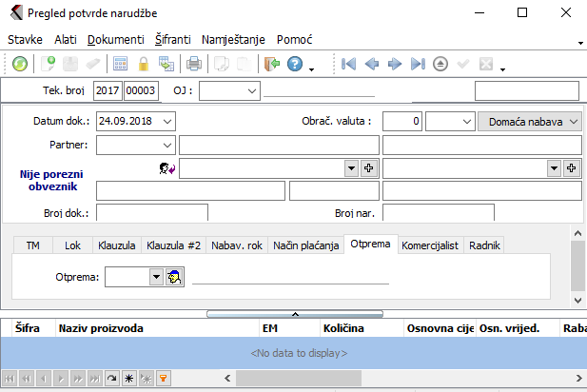Viewport: 587px width, 392px height.
Task: Collapse the panel using the splitter arrow
Action: coord(294,313)
